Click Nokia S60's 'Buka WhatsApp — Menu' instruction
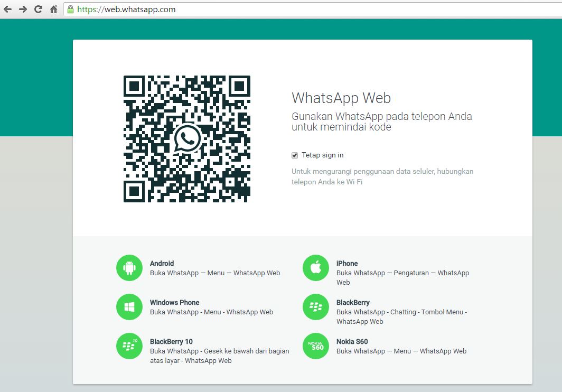 pyautogui.click(x=401, y=351)
